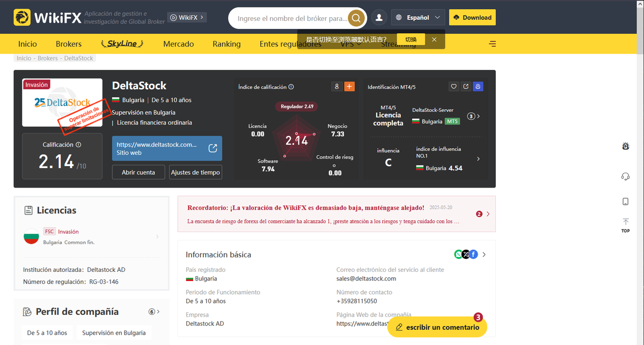Expand the índice de influencia row chevron
The width and height of the screenshot is (644, 345).
478,159
